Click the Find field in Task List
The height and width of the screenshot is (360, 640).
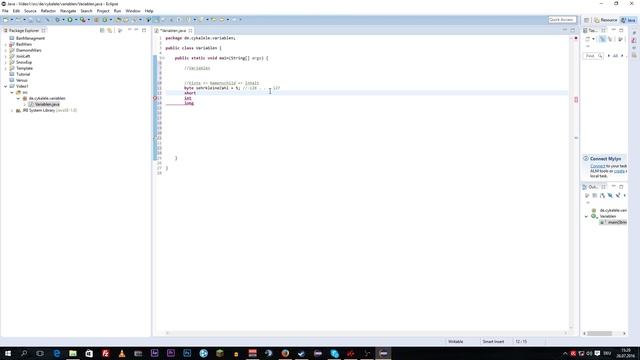593,56
